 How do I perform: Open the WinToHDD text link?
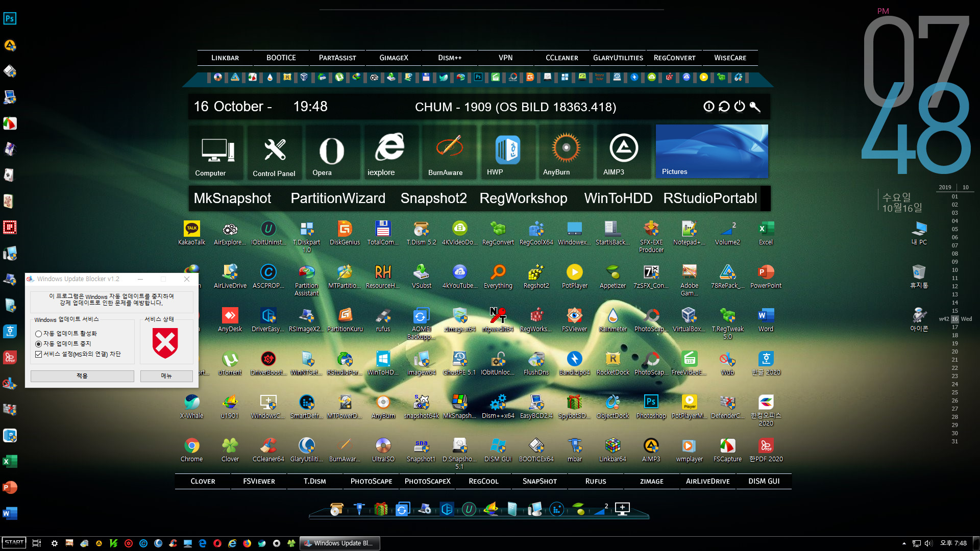pos(618,198)
